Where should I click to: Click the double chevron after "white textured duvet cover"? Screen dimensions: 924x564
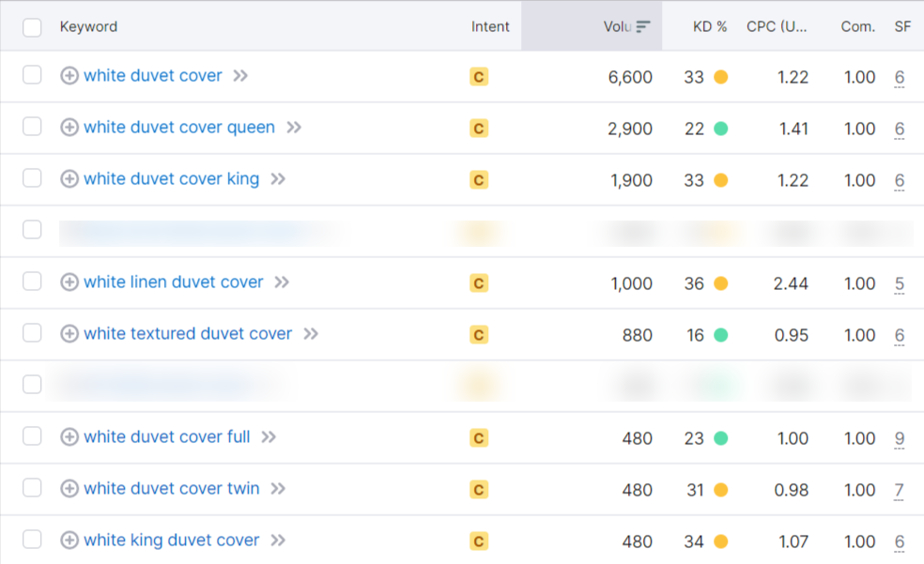pos(310,334)
